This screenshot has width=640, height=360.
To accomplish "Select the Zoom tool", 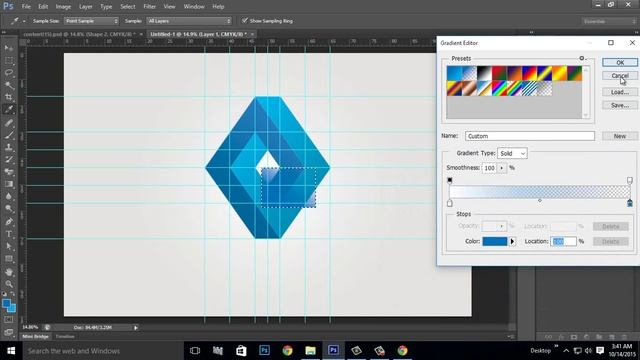I will click(9, 284).
